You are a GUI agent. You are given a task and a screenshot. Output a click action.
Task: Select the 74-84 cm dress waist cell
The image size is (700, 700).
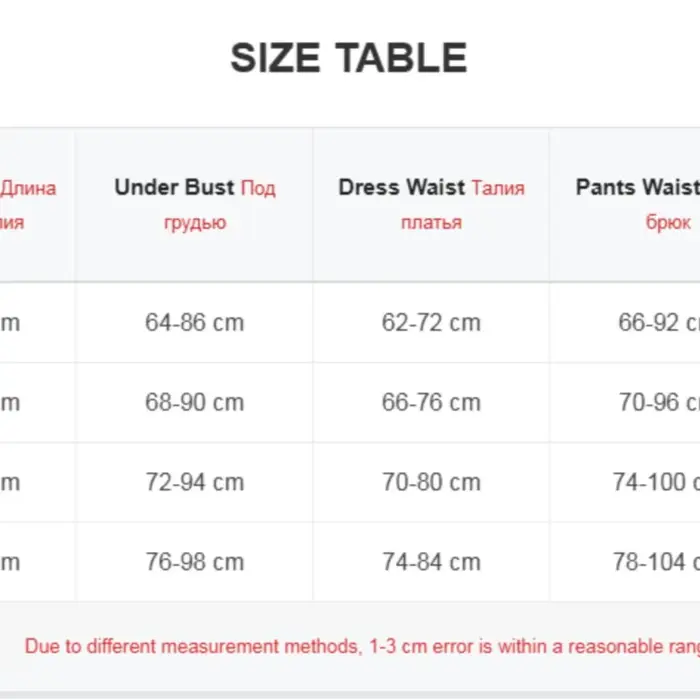[x=431, y=562]
